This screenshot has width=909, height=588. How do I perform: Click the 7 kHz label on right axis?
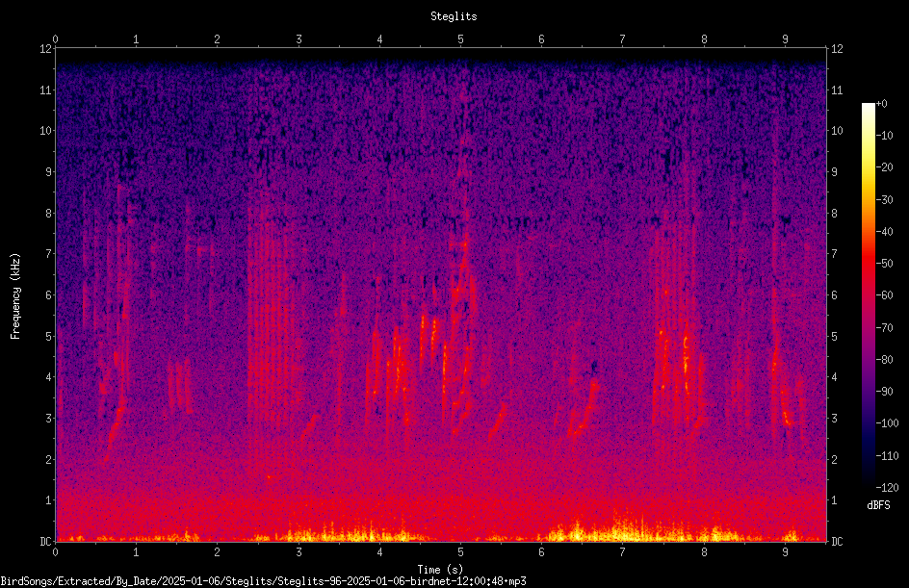[x=834, y=254]
